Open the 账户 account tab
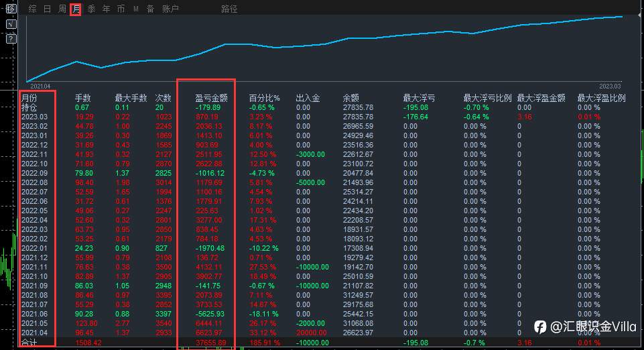 click(x=170, y=9)
